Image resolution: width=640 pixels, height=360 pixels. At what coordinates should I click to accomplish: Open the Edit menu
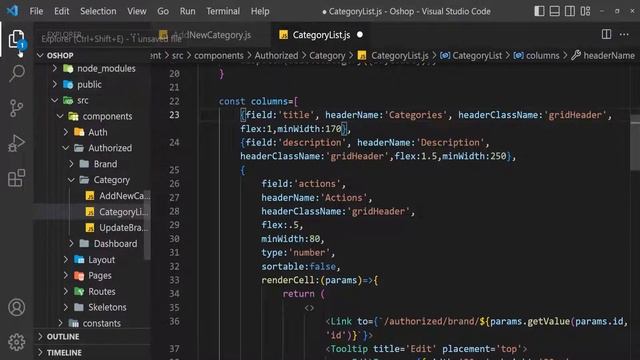[x=62, y=11]
